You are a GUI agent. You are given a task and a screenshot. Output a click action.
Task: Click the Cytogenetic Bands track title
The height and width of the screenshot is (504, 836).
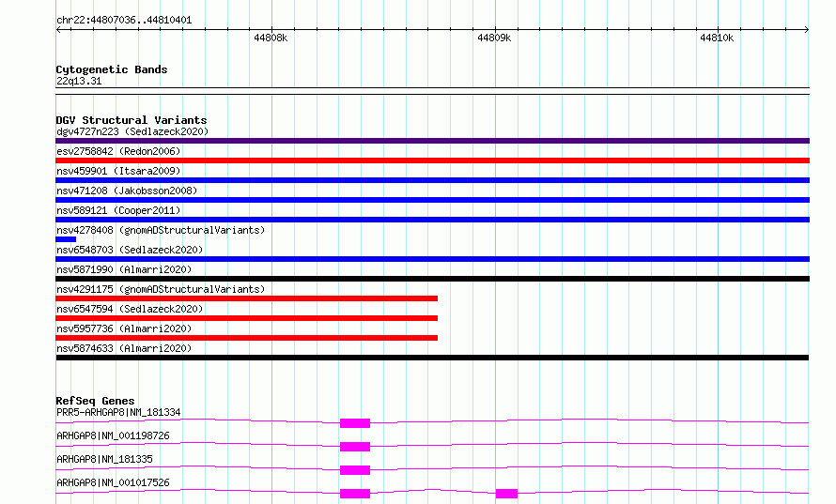[112, 69]
